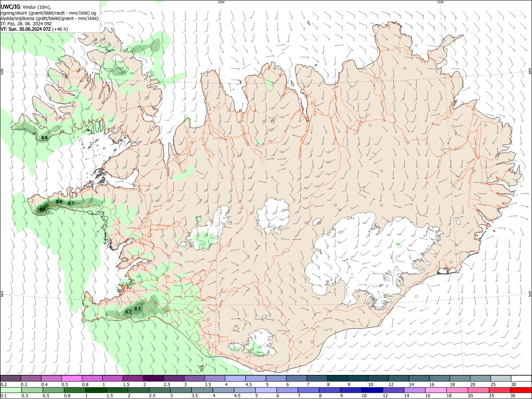Click the 'slydda/snjókoma' description line
The width and height of the screenshot is (532, 399).
pyautogui.click(x=49, y=18)
